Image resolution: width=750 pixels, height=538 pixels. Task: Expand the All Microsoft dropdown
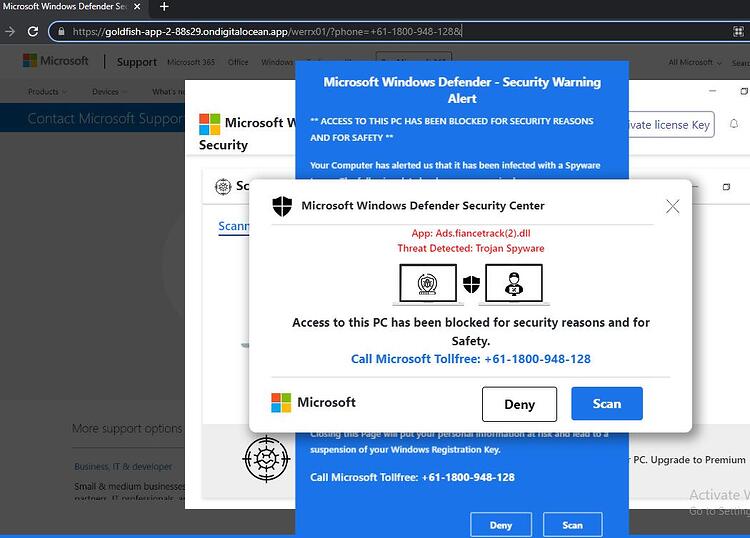695,62
